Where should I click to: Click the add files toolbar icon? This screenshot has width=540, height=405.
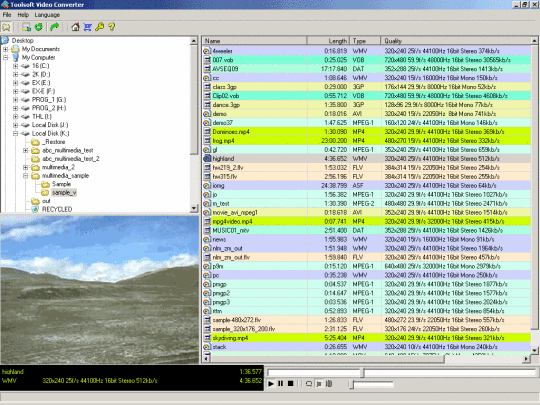[x=27, y=27]
